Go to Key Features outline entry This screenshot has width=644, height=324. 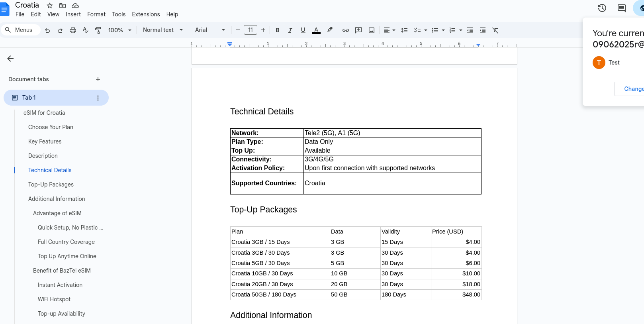(x=45, y=141)
